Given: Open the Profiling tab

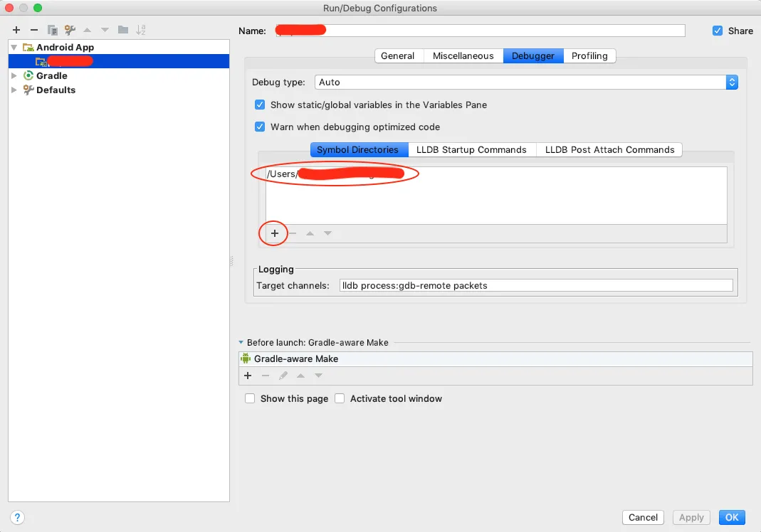Looking at the screenshot, I should 589,55.
